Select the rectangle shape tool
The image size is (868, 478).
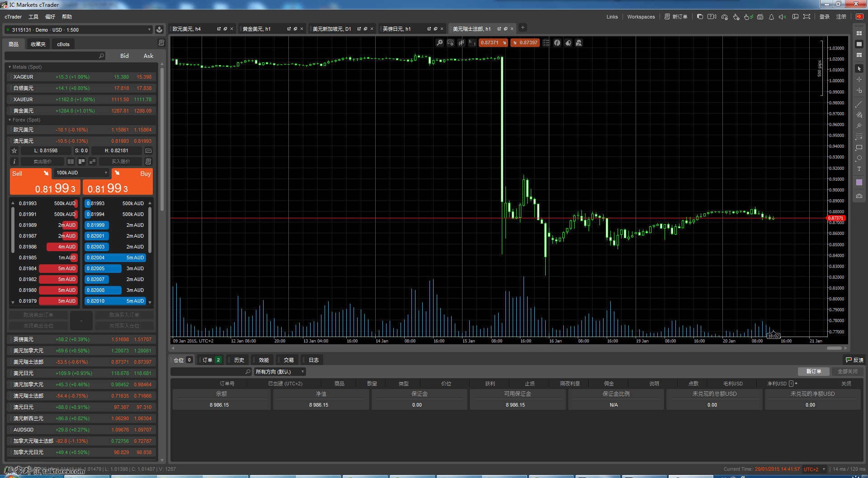pos(859,147)
